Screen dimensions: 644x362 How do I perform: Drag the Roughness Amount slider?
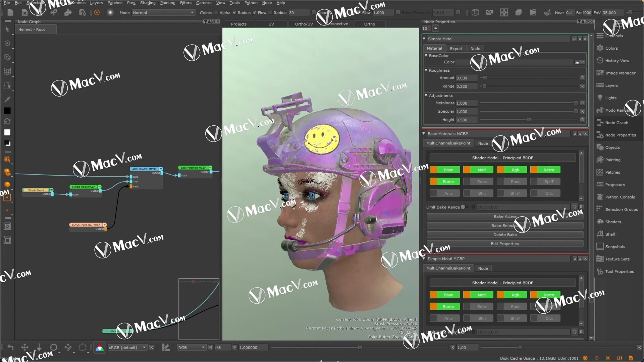(x=485, y=78)
